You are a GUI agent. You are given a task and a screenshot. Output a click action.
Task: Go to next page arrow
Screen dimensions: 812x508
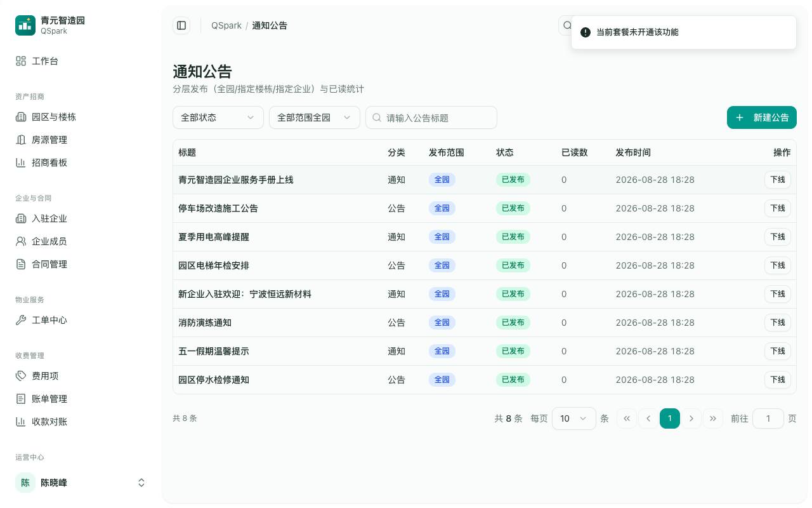(691, 418)
